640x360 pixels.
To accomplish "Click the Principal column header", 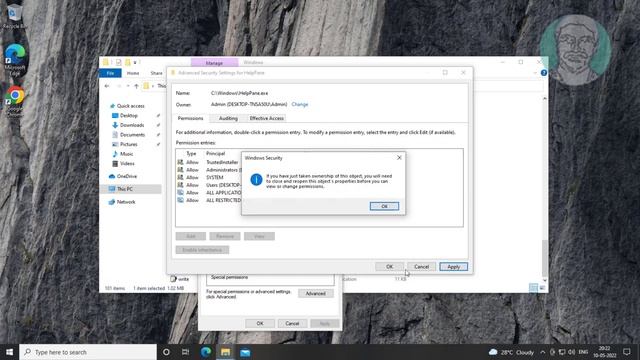I will coord(216,153).
